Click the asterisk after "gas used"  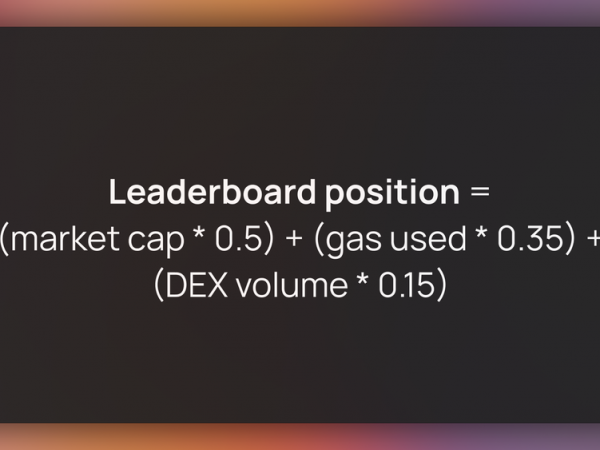click(x=481, y=233)
